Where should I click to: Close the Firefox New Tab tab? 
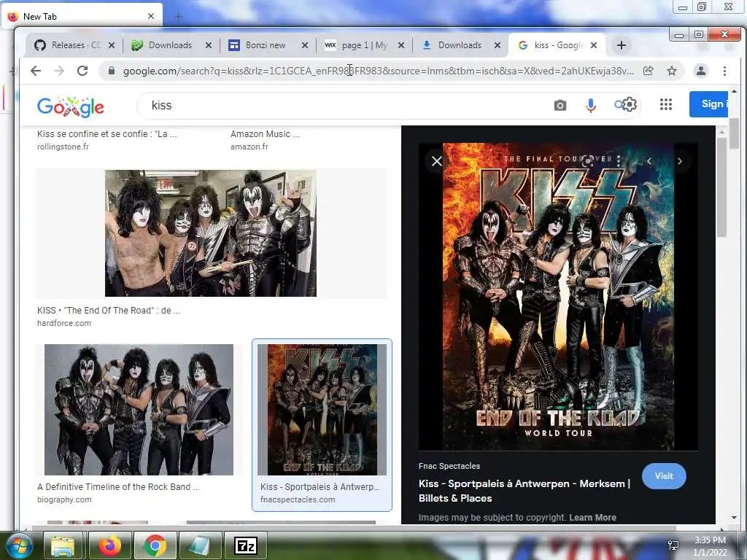[x=151, y=16]
